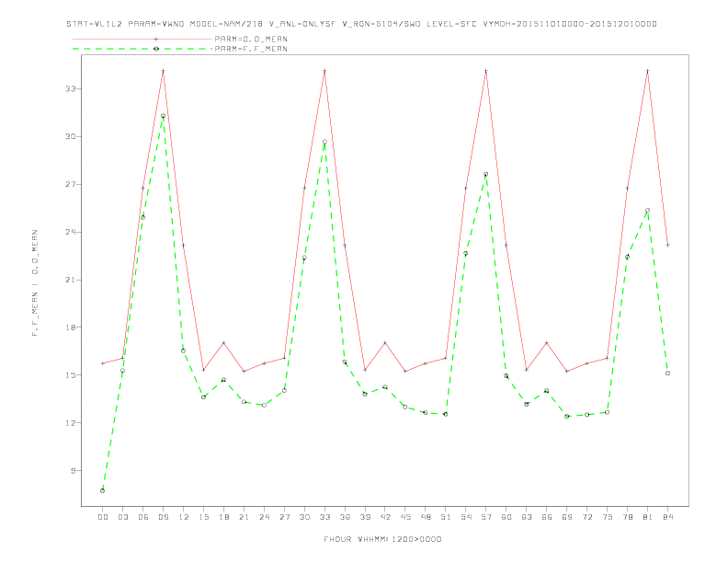
Task: Click the y-axis tick label 27
Action: [71, 184]
